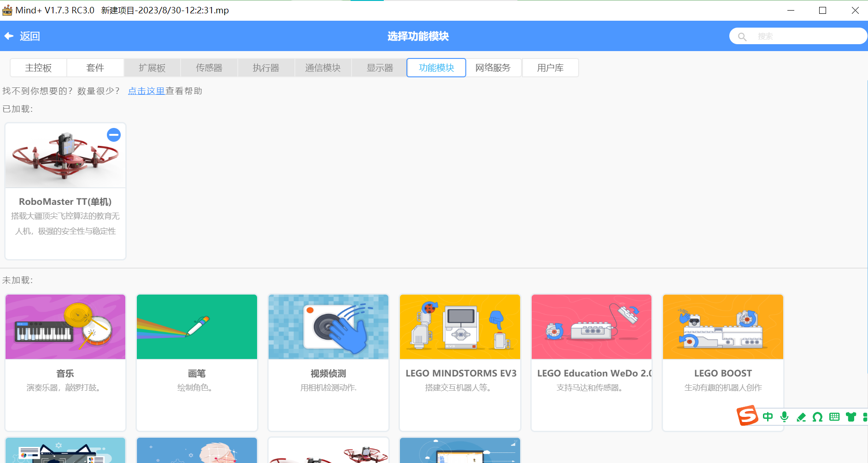Open the 点击这里 help link
Screen dimensions: 868x463
pyautogui.click(x=147, y=91)
